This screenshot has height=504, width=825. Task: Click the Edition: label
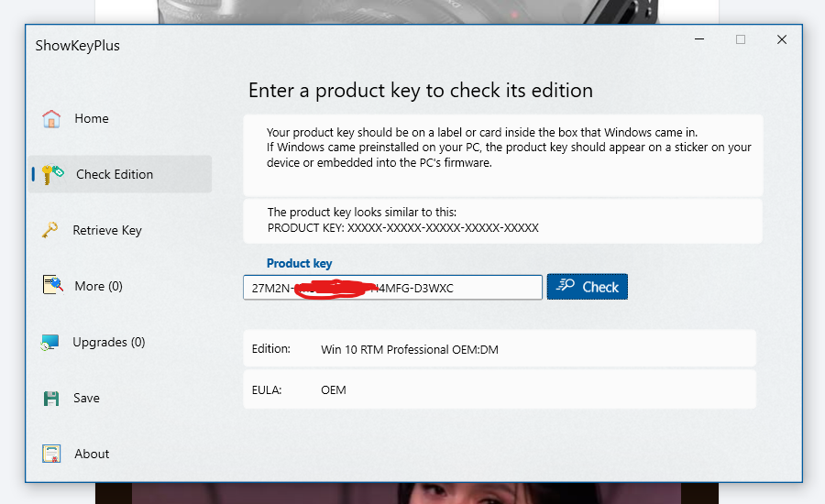coord(271,349)
